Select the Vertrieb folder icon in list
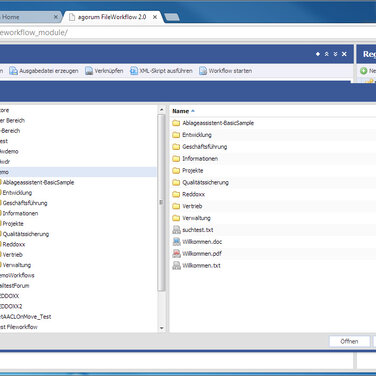This screenshot has width=376, height=376. point(176,206)
